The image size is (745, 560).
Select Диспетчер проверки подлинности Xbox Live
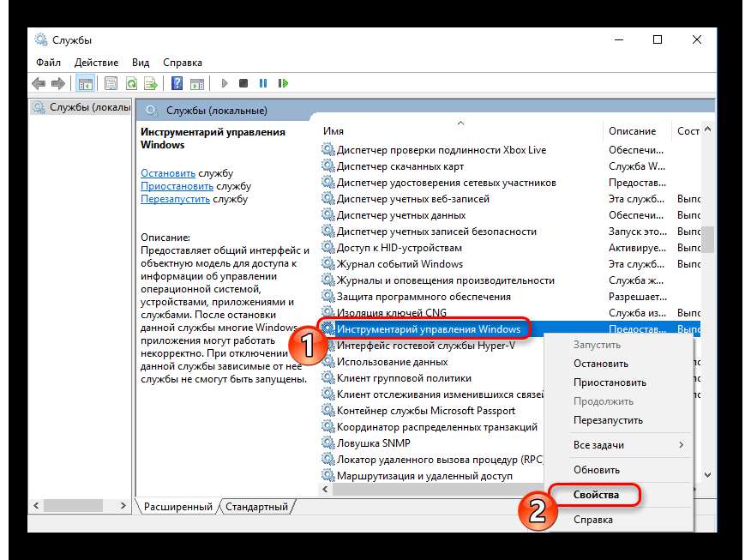442,150
